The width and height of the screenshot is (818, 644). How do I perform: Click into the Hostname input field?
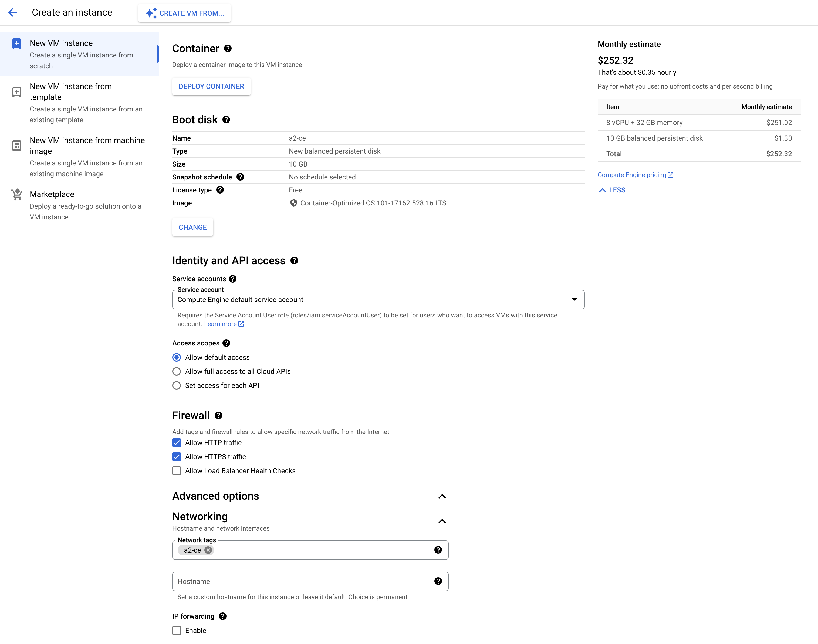pyautogui.click(x=302, y=581)
